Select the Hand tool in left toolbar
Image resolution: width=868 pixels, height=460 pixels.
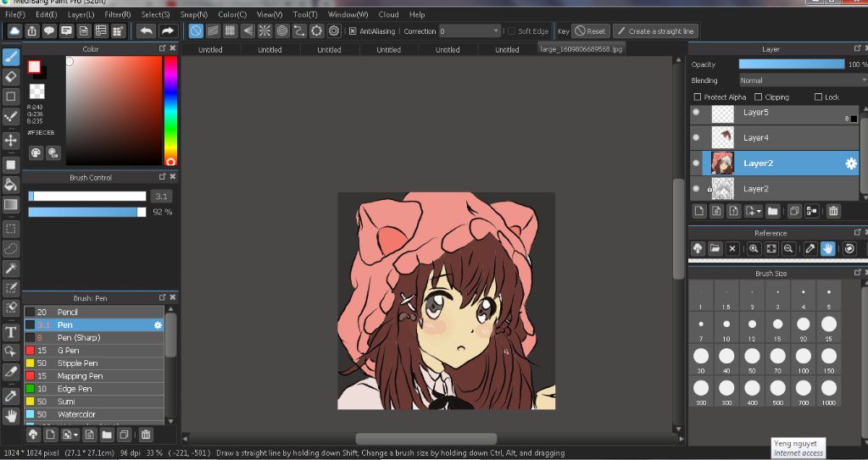10,416
